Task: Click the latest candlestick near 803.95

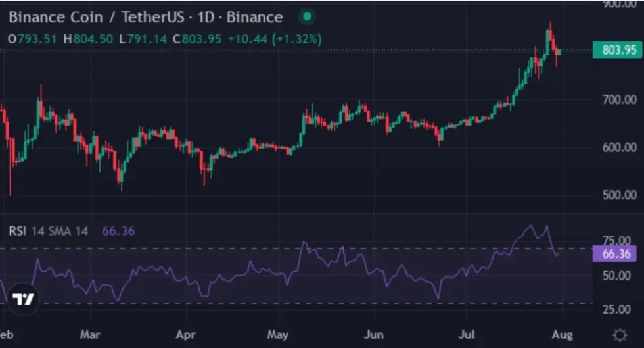Action: point(559,52)
